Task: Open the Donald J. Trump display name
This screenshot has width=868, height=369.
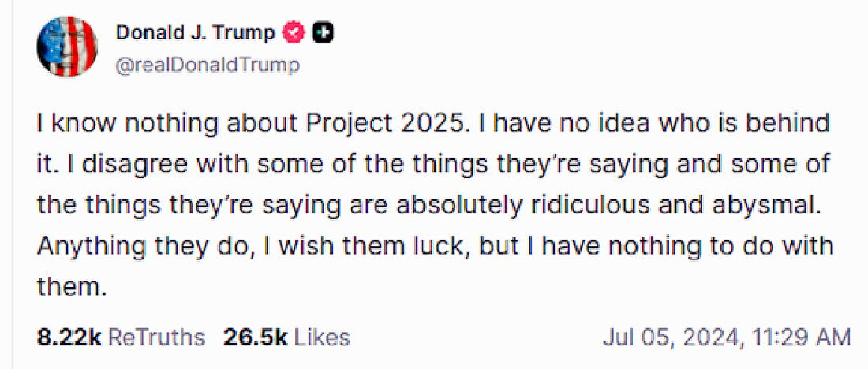Action: point(195,33)
